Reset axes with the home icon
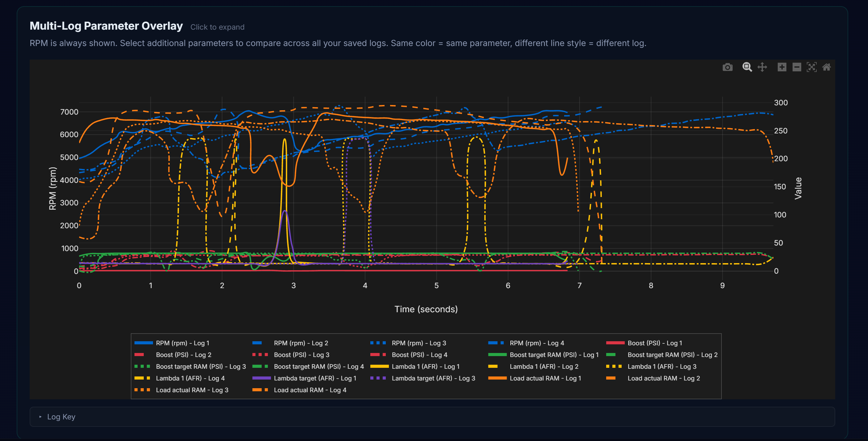868x441 pixels. pos(826,67)
